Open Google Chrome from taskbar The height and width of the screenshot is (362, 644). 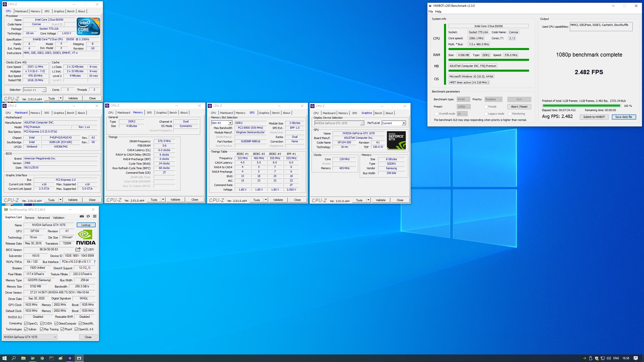click(x=42, y=358)
